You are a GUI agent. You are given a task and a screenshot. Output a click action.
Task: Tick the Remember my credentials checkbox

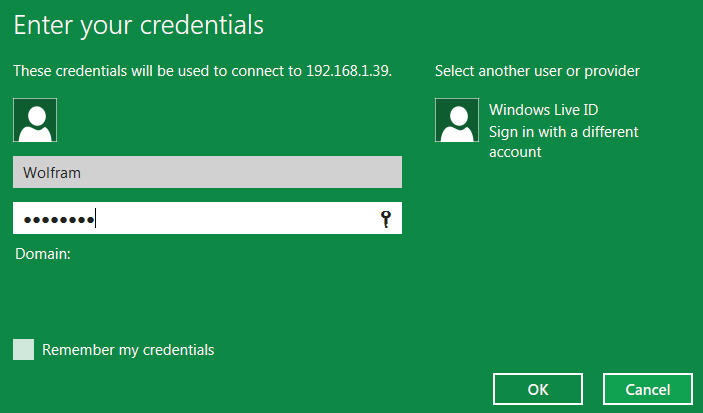click(23, 349)
